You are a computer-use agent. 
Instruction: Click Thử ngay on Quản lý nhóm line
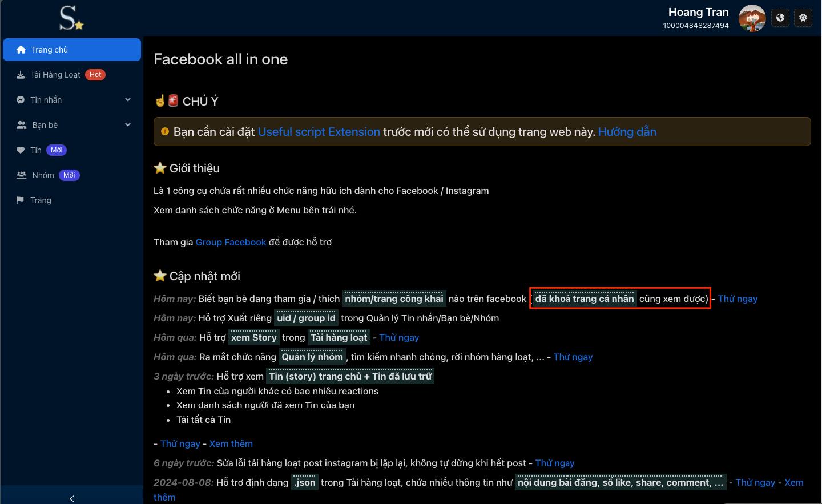point(573,357)
